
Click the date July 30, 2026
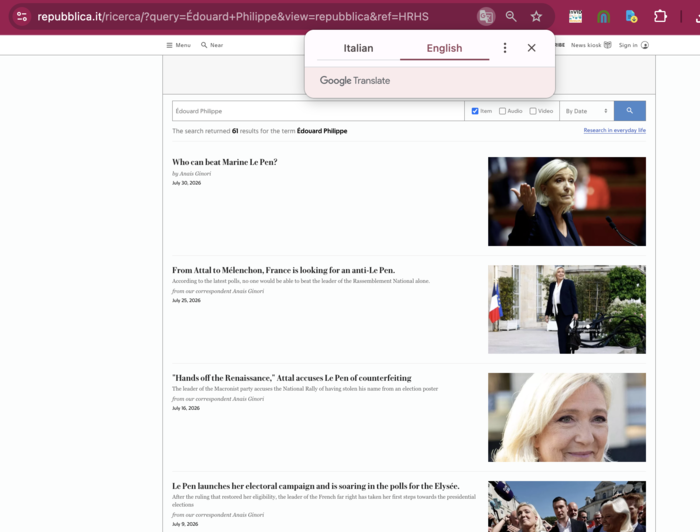187,183
